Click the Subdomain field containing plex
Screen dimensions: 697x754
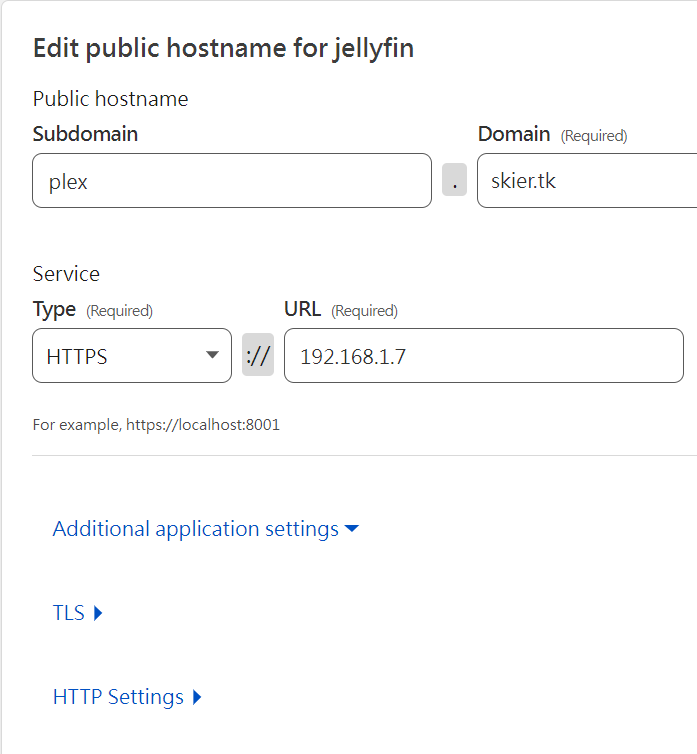click(x=232, y=181)
